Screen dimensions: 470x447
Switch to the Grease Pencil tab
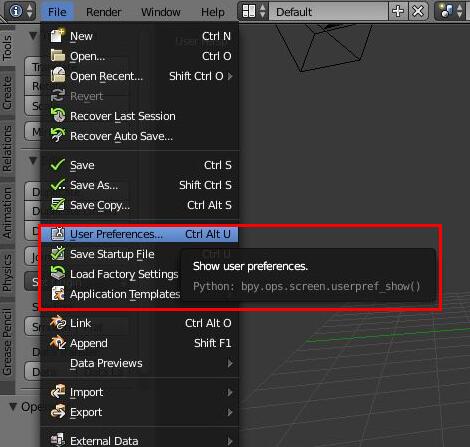[7, 342]
